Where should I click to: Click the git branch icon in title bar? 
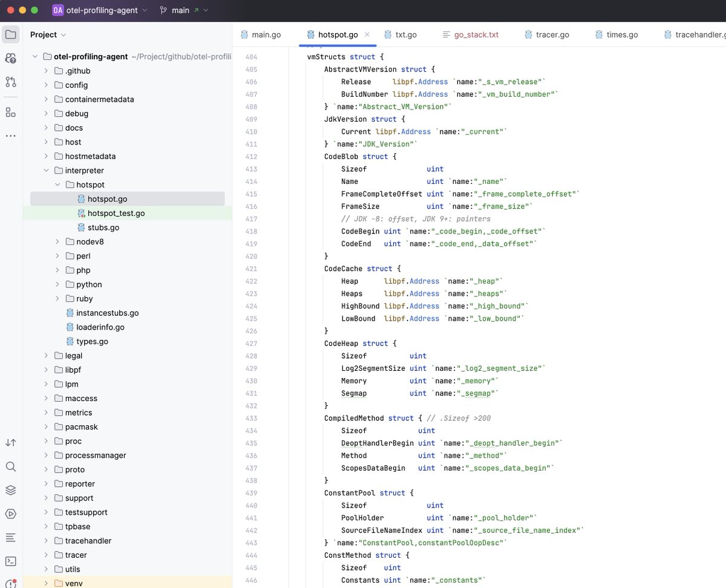(164, 10)
